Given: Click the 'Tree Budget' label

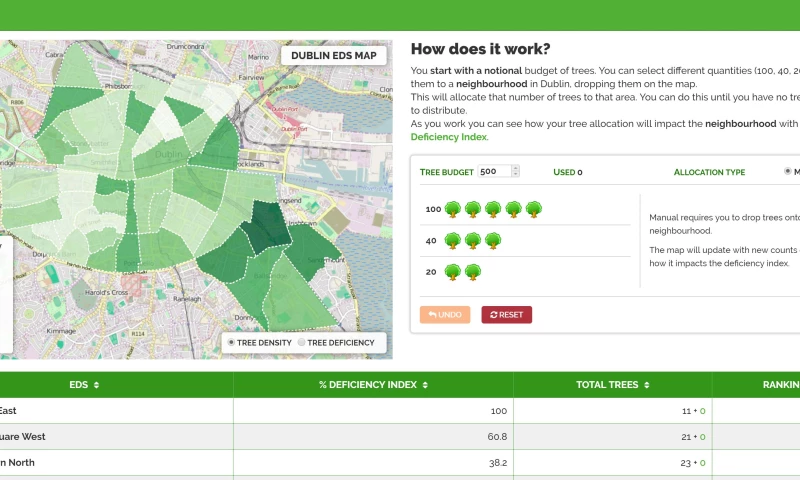Looking at the screenshot, I should tap(446, 172).
